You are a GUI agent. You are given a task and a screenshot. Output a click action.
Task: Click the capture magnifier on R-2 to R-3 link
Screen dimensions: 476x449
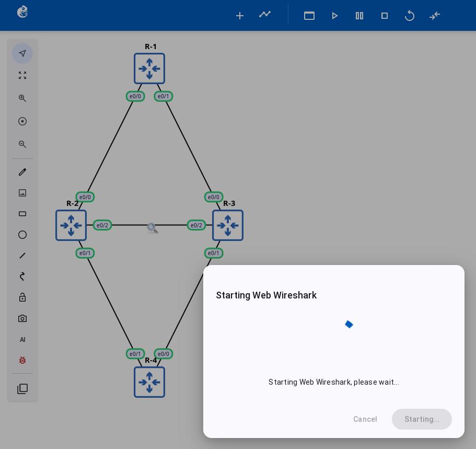pos(153,228)
